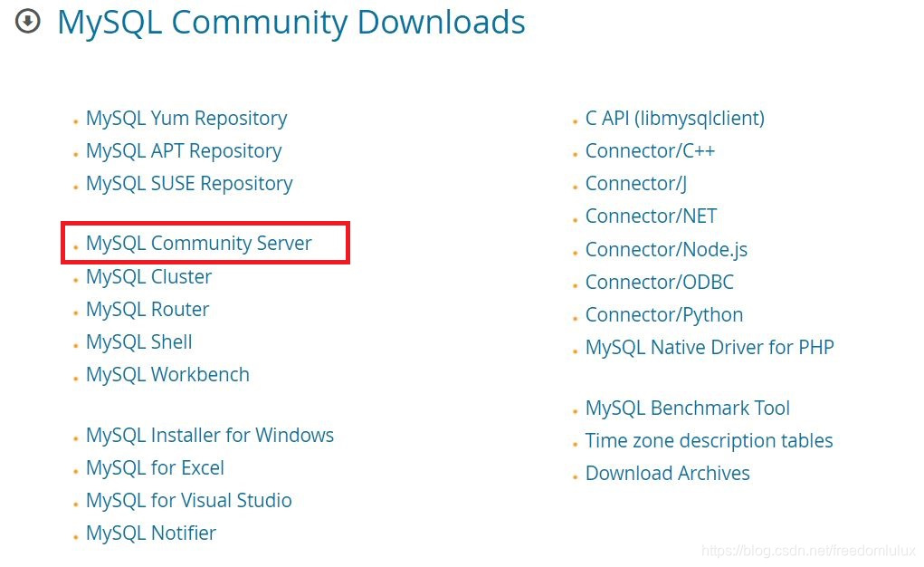
Task: Choose the MySQL Workbench link
Action: [168, 375]
